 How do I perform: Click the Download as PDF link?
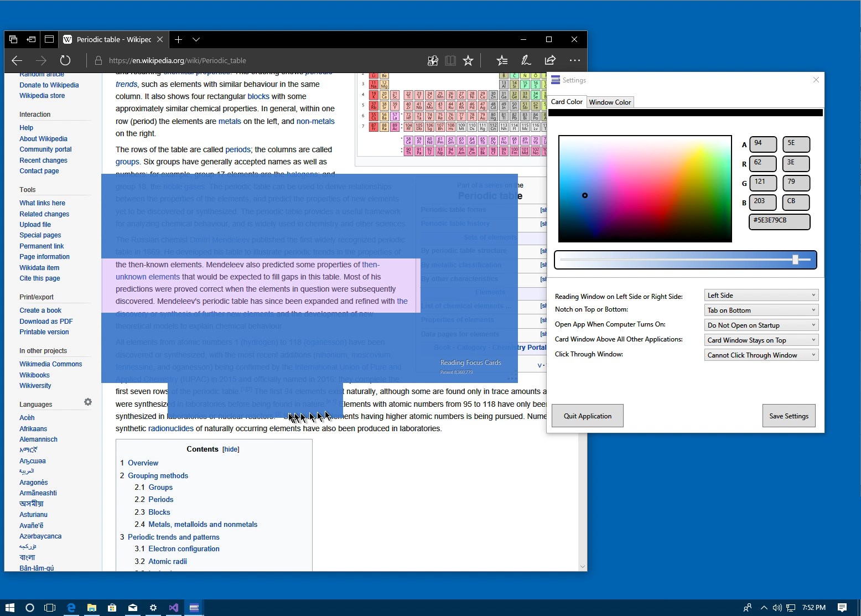pos(46,321)
